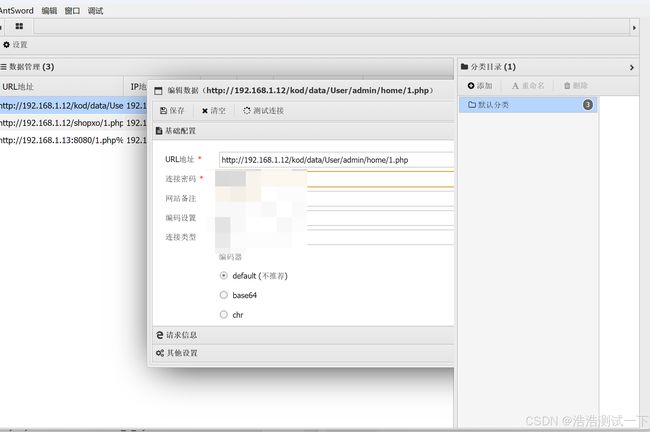This screenshot has width=650, height=432.
Task: Click the URL地址 input field
Action: (336, 160)
